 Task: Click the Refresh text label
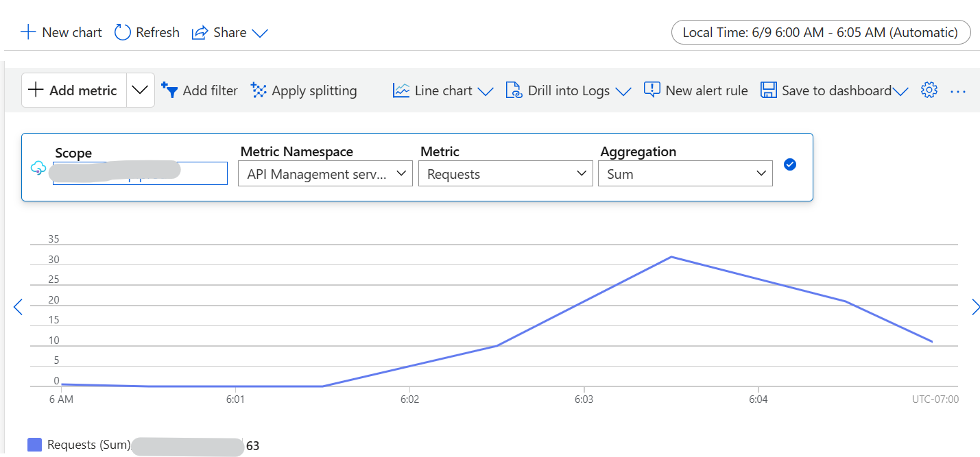158,32
